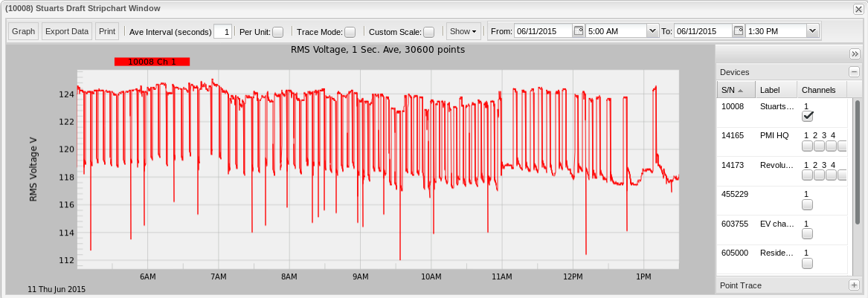
Task: Check channel 1 of EV charger device 603755
Action: click(x=807, y=234)
